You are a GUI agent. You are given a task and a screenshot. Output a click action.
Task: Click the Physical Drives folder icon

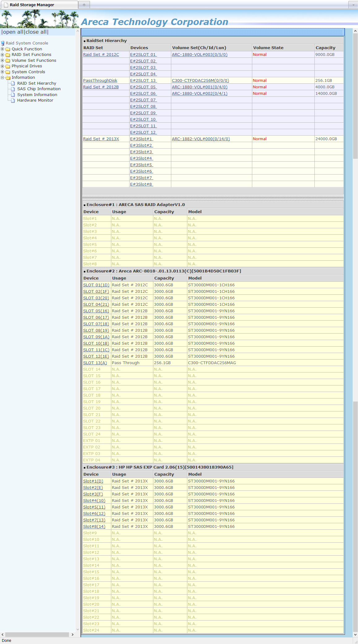pos(8,66)
